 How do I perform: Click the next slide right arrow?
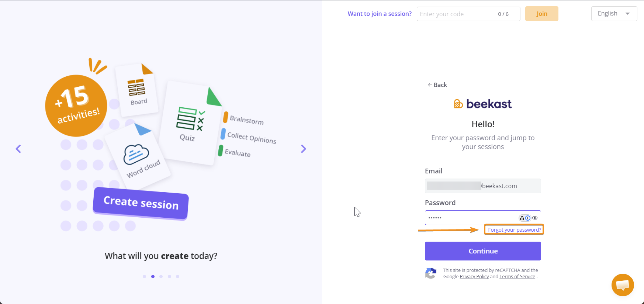303,149
